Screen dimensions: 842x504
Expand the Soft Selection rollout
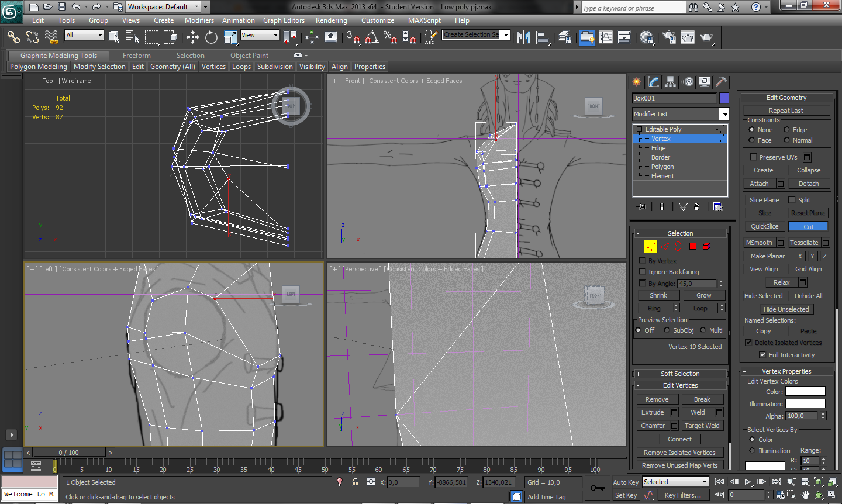click(680, 374)
